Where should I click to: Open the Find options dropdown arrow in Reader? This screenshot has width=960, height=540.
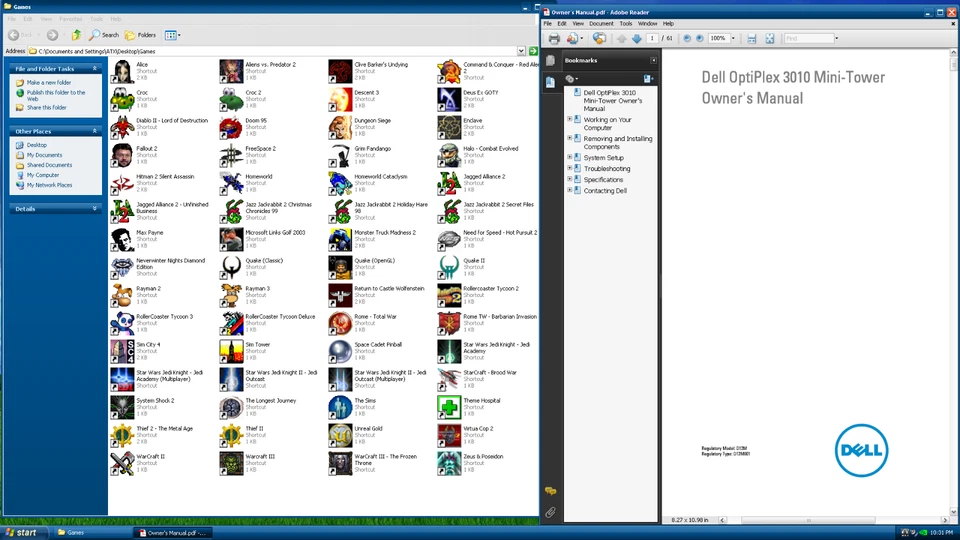837,39
